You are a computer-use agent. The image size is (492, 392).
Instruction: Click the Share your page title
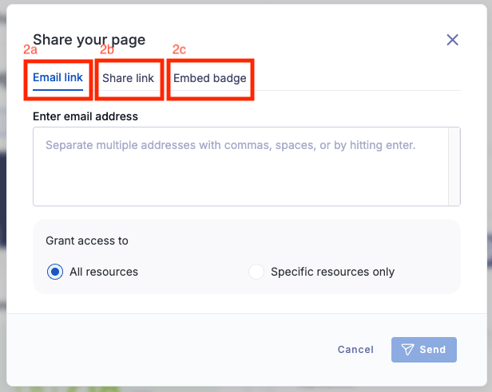tap(89, 40)
